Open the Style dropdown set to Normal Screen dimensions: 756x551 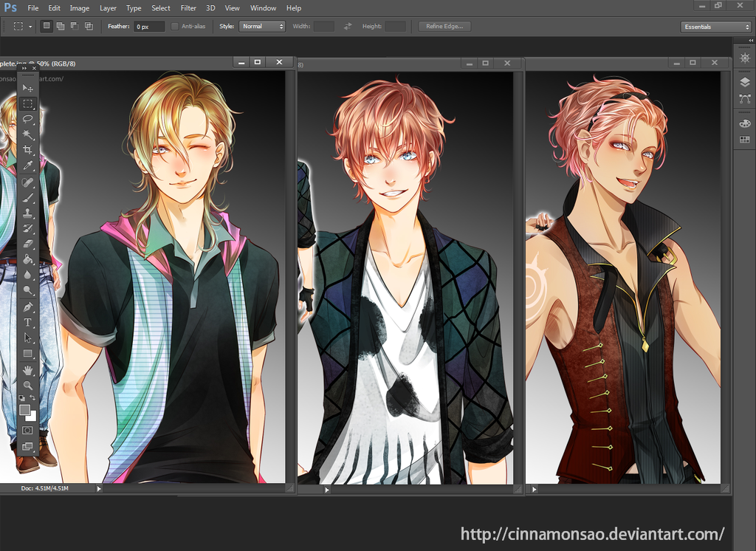point(262,27)
